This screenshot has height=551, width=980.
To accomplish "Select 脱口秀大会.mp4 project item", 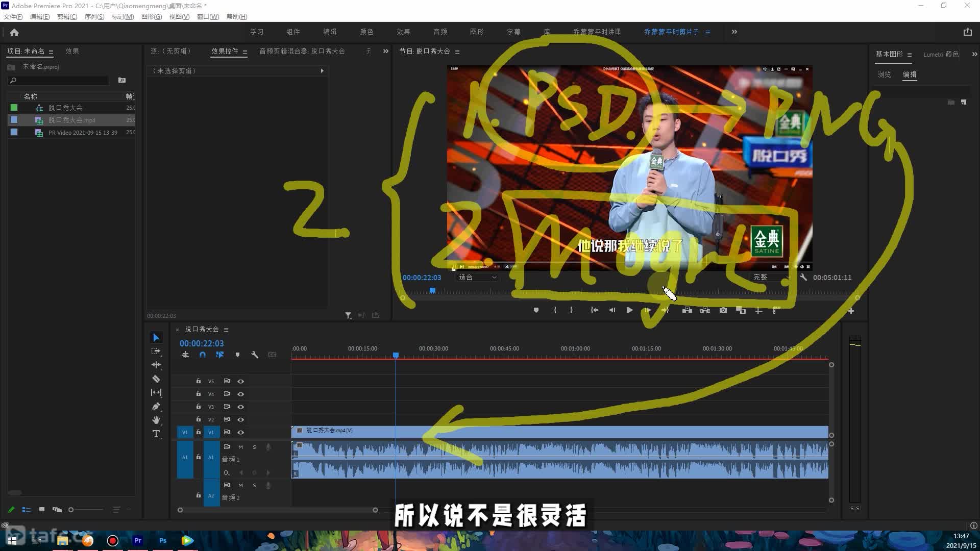I will coord(71,120).
